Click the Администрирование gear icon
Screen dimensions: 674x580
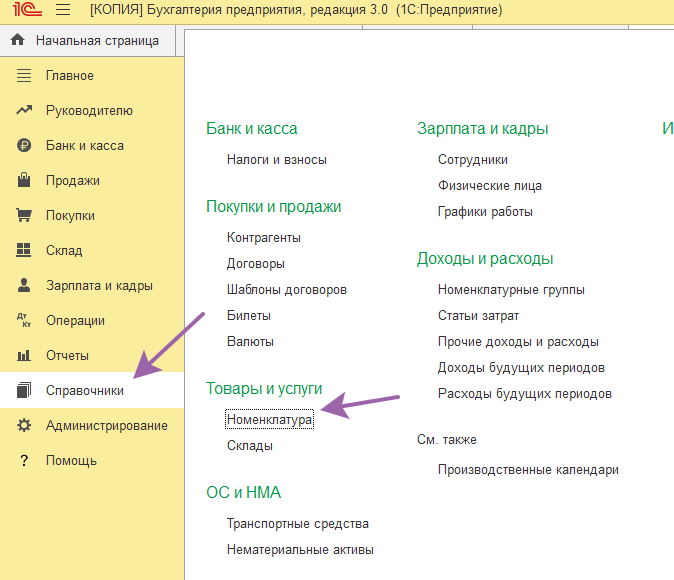pos(25,426)
